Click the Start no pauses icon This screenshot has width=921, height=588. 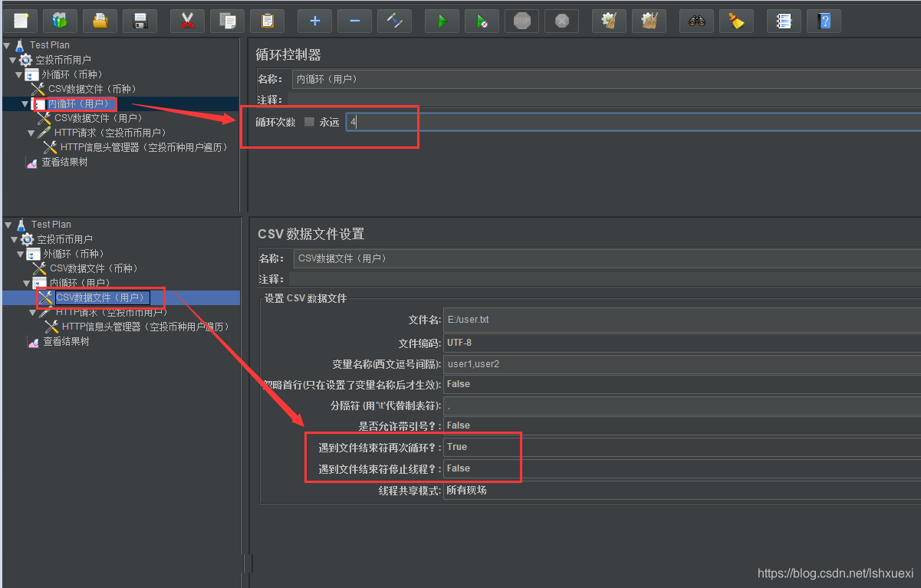coord(482,21)
